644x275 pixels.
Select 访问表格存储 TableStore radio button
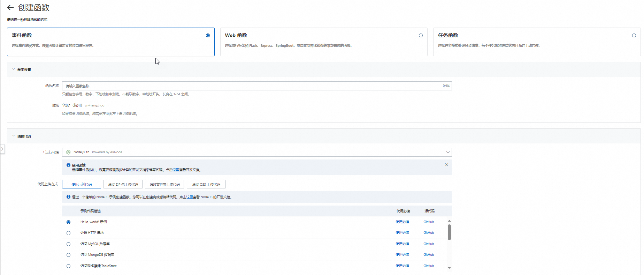[x=68, y=266]
